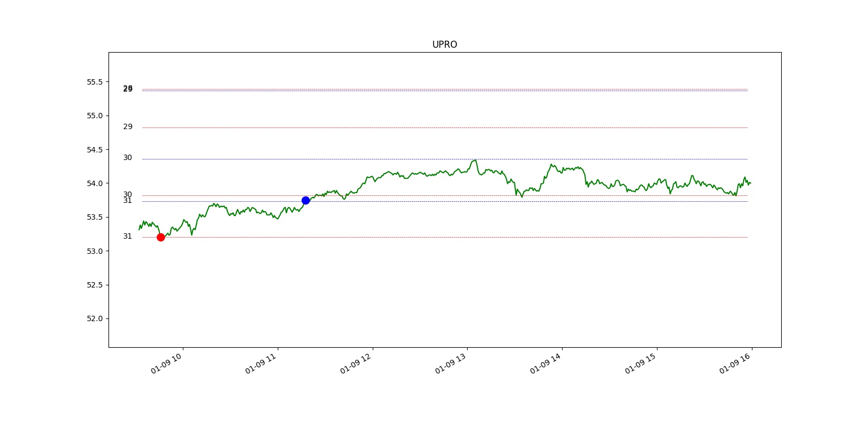
Task: Click label 30 on the red dashed line
Action: point(127,194)
